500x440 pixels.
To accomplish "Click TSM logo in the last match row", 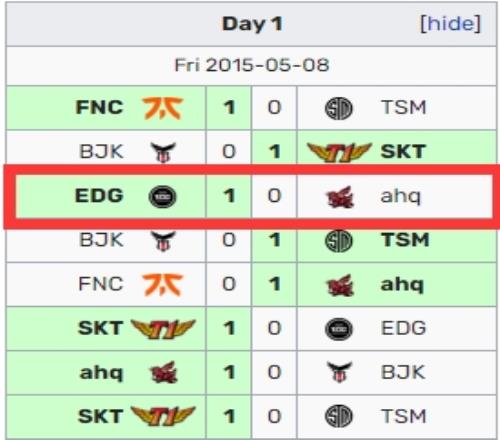I will click(x=339, y=416).
